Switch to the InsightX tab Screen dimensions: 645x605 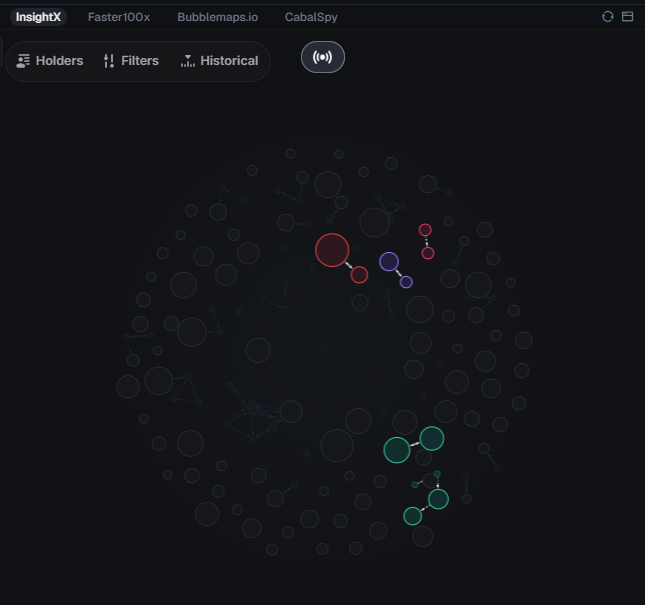click(38, 17)
